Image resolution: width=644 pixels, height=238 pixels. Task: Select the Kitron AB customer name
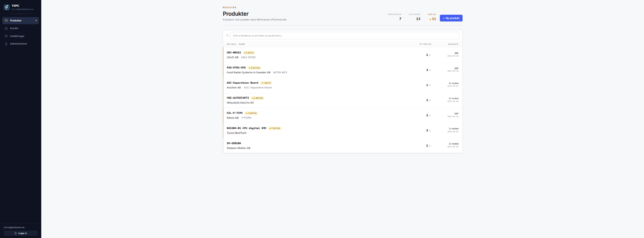233,118
